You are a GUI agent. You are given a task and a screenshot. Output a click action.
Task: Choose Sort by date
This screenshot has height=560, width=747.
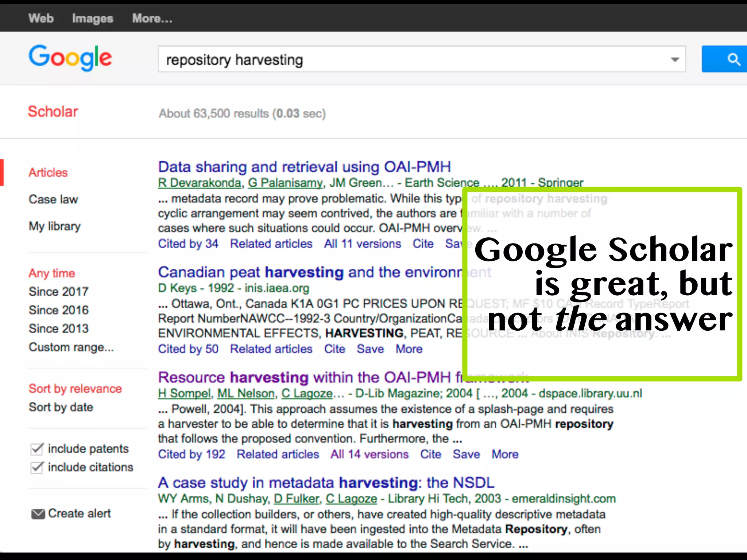coord(61,407)
